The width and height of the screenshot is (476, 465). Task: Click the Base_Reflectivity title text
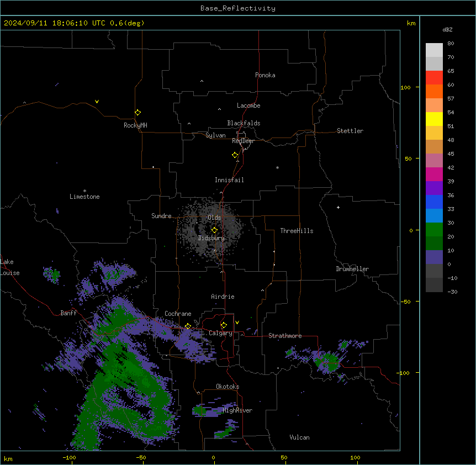[238, 8]
